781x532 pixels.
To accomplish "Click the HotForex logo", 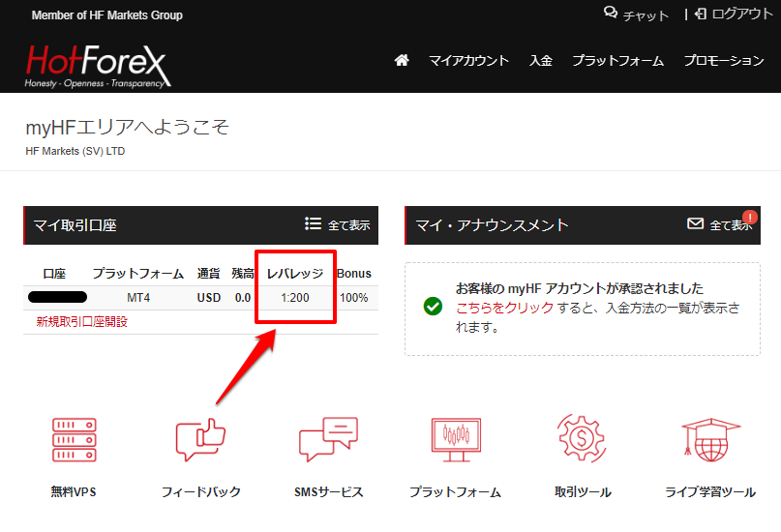I will pyautogui.click(x=98, y=66).
